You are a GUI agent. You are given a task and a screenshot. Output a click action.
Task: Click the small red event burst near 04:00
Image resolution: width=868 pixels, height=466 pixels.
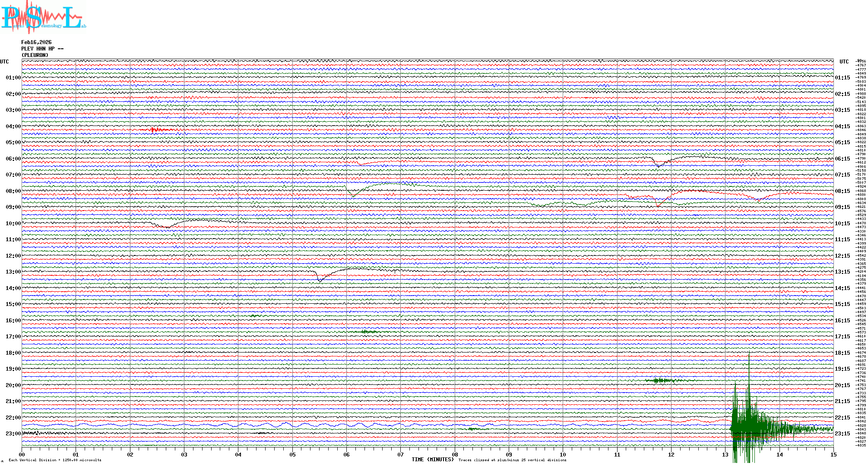(x=155, y=129)
